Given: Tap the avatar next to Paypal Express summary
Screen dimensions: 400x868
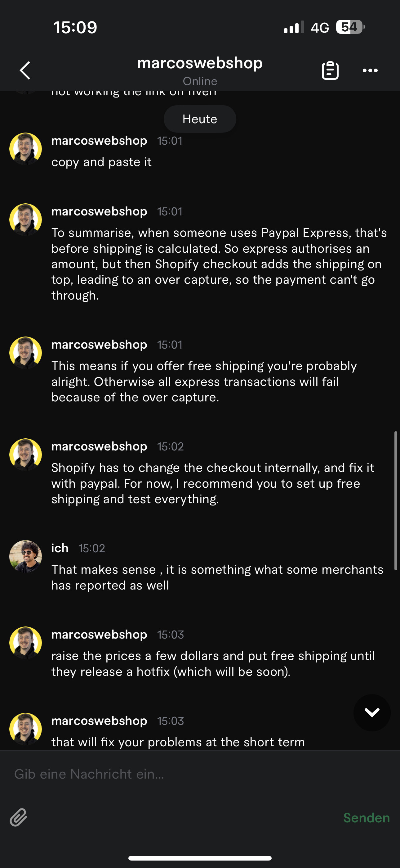Looking at the screenshot, I should (x=26, y=219).
